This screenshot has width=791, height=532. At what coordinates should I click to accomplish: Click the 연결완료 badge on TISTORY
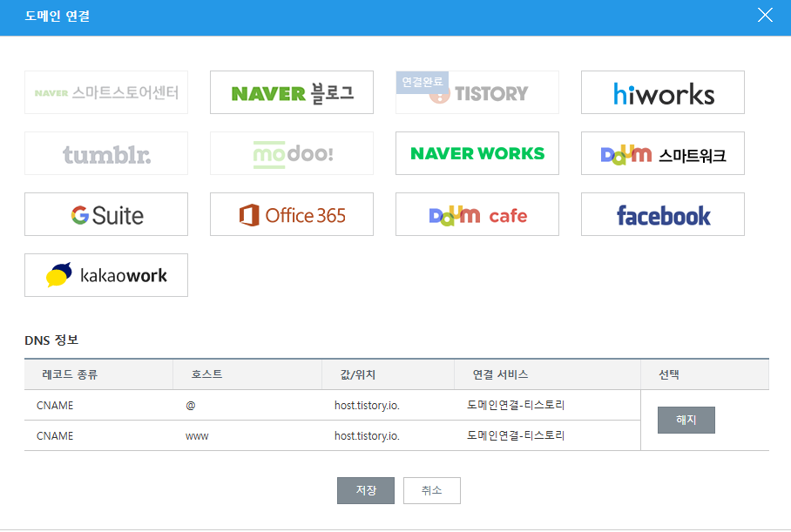coord(423,82)
